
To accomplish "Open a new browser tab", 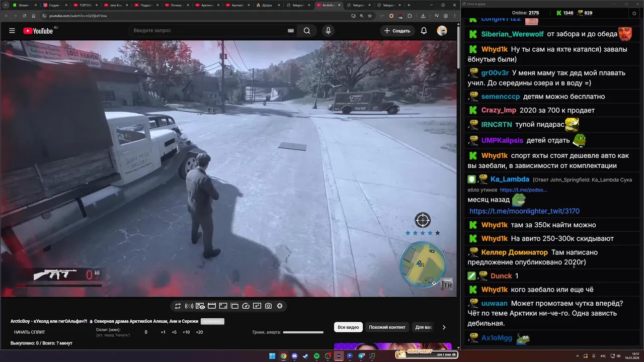I will 409,5.
